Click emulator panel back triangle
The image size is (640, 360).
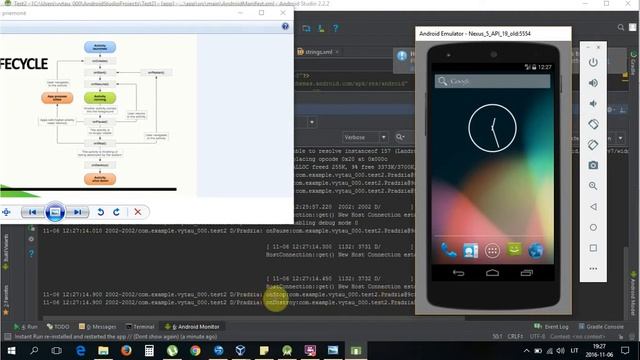[593, 207]
